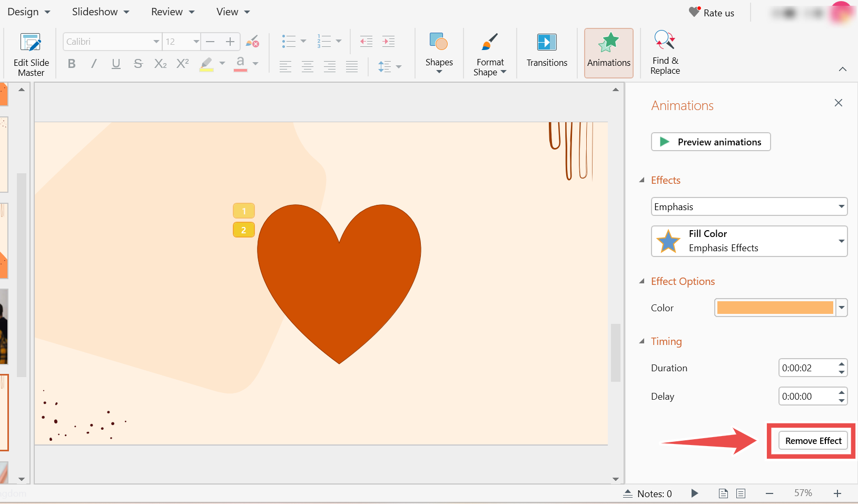This screenshot has width=858, height=504.
Task: Select animation marker 2 on the slide
Action: click(x=243, y=230)
